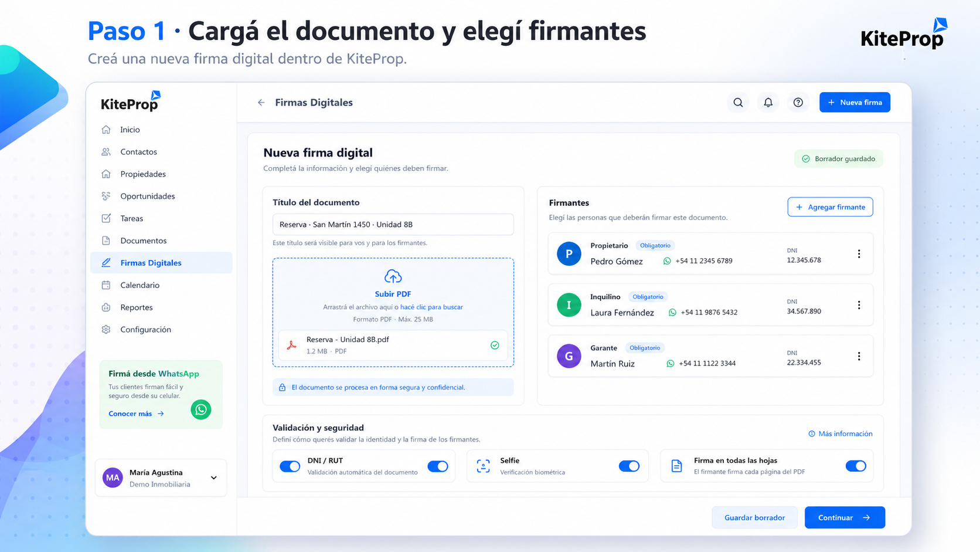Go to Contactos section
Image resolution: width=980 pixels, height=552 pixels.
tap(161, 152)
